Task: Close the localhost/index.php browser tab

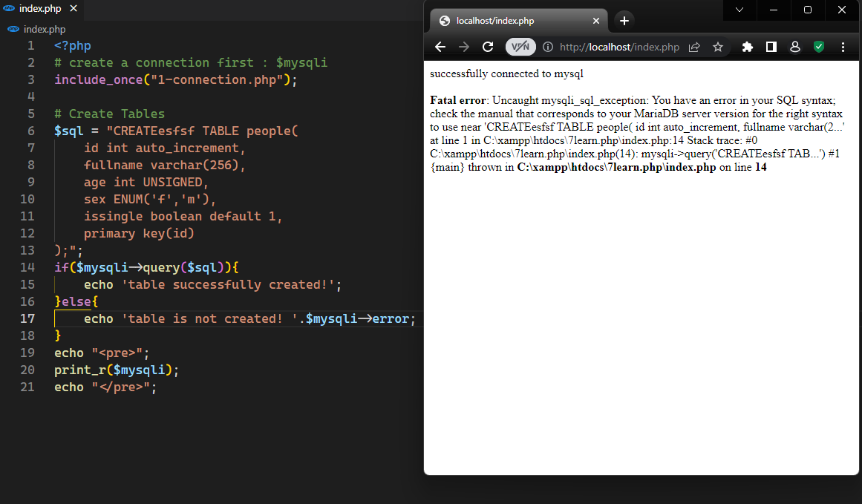Action: click(x=596, y=21)
